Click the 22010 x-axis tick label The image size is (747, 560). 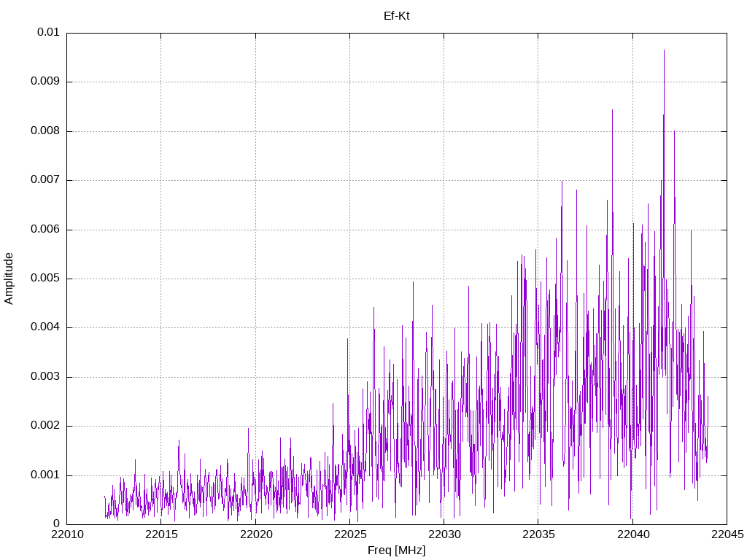pos(66,535)
